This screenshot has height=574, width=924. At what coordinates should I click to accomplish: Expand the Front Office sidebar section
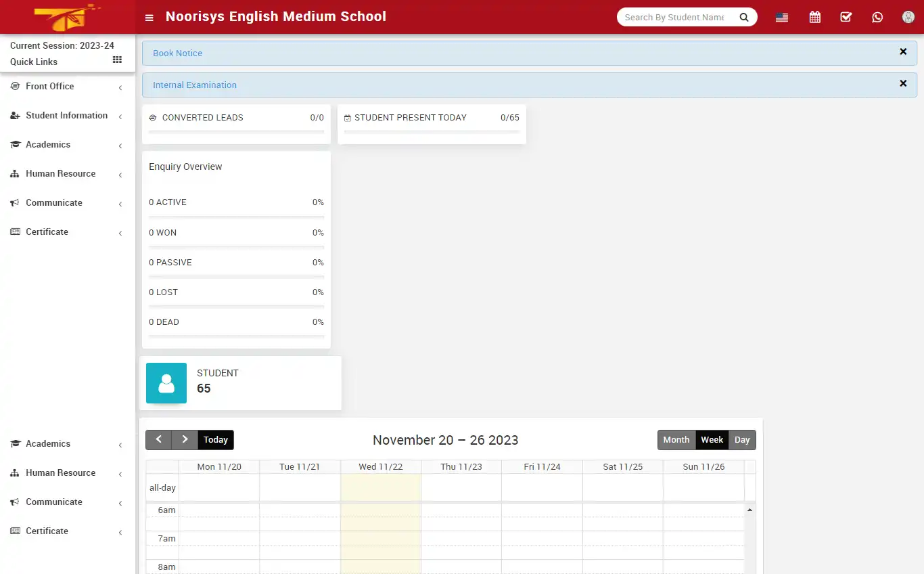(x=50, y=86)
